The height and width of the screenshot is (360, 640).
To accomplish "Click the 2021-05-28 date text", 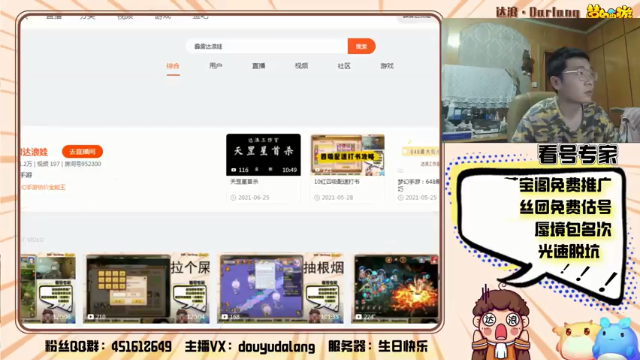I will point(337,198).
